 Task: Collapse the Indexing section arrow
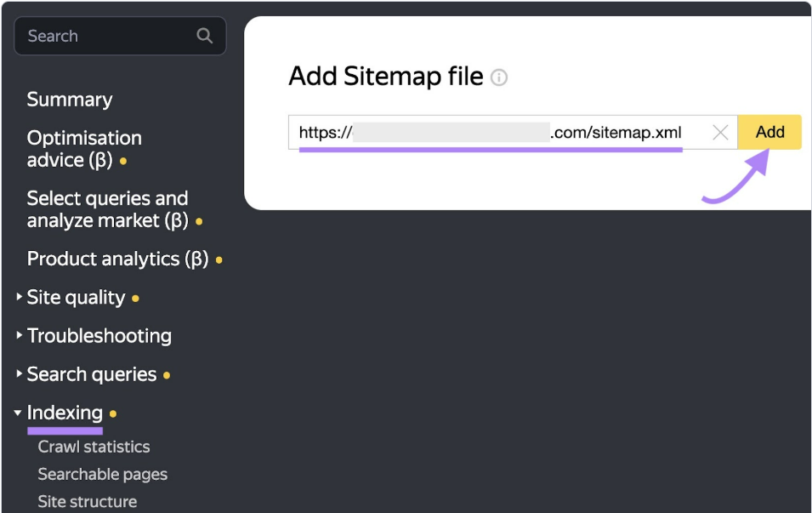[x=18, y=413]
